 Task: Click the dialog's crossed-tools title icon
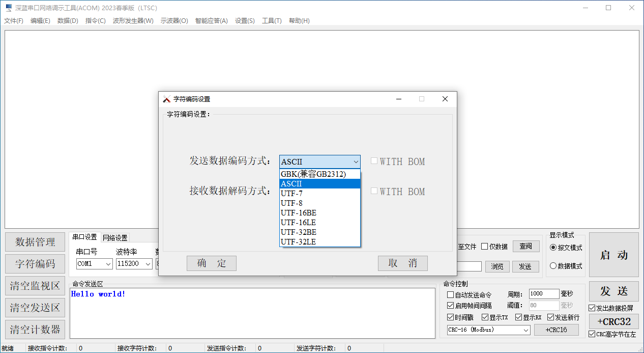pos(166,99)
